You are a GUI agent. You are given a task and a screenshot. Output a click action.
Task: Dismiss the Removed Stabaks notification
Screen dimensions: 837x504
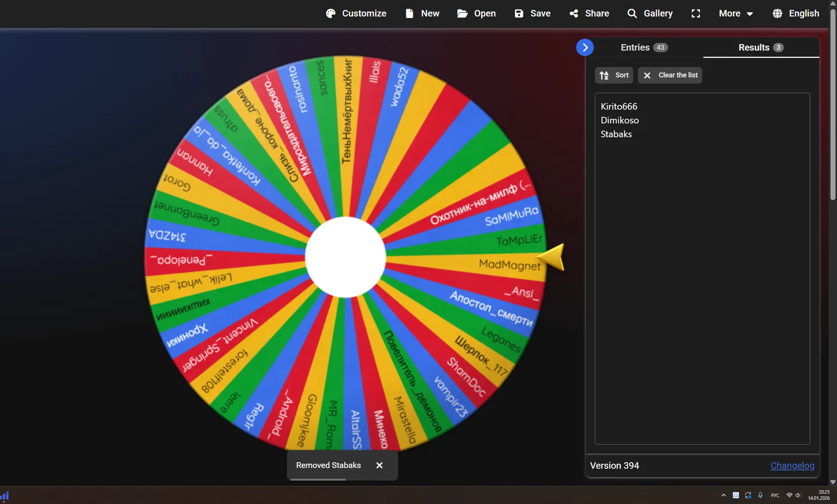click(379, 465)
